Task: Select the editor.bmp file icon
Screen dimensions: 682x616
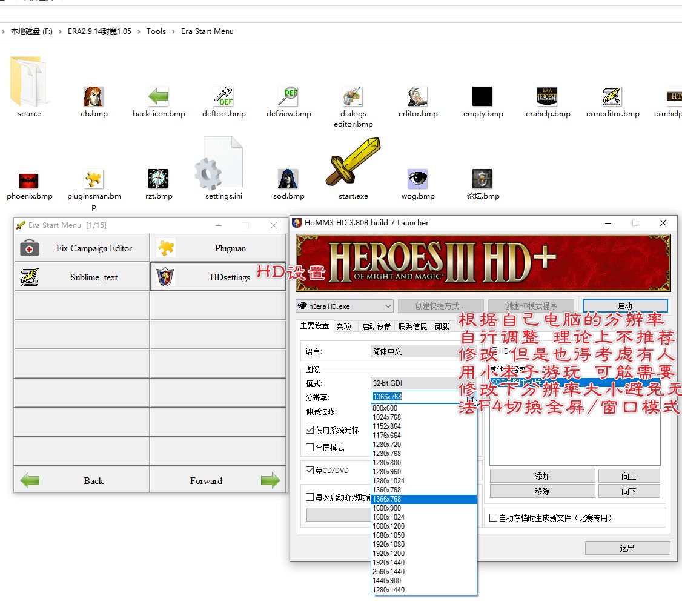Action: point(417,96)
